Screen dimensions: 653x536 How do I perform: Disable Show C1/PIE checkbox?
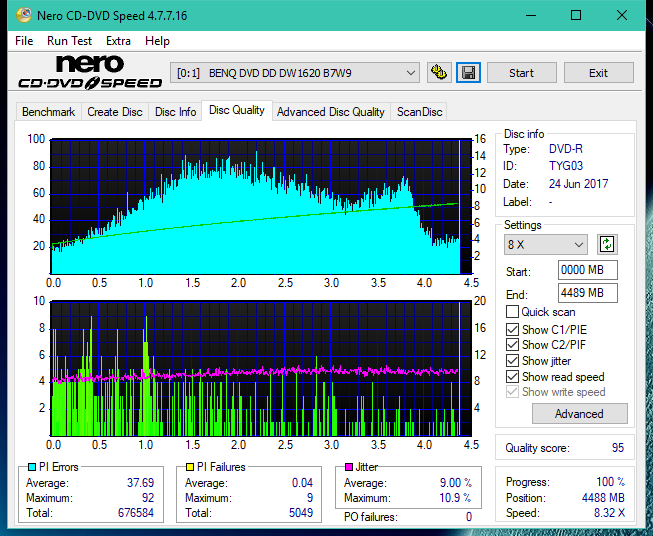pyautogui.click(x=512, y=329)
